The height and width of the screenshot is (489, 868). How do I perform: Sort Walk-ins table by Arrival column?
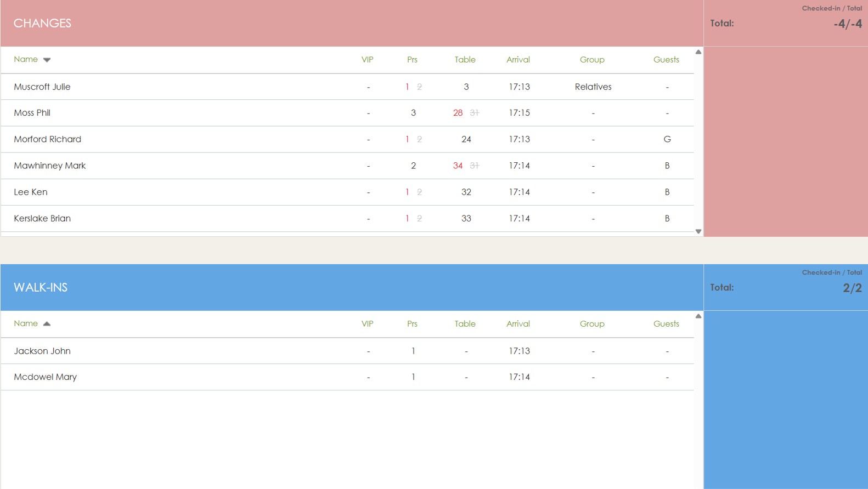pos(518,324)
